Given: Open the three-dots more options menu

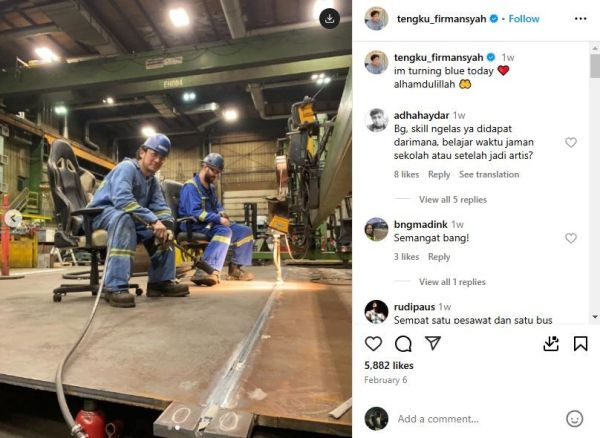Looking at the screenshot, I should [580, 19].
